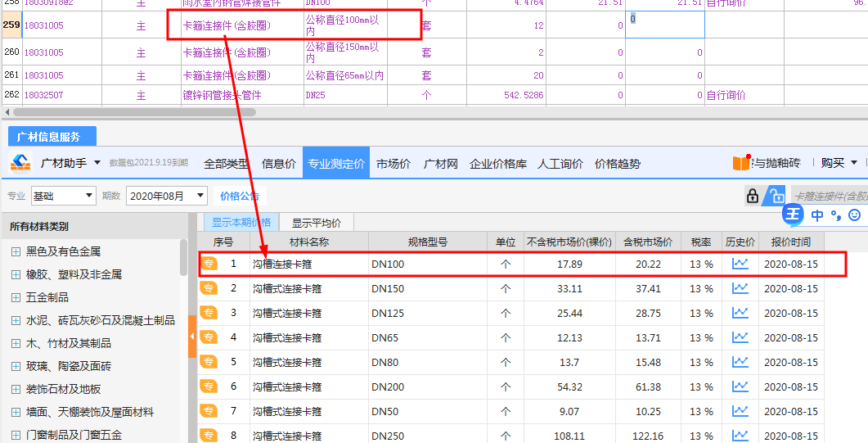This screenshot has width=868, height=443.
Task: Expand the 五金制品 category
Action: [16, 297]
